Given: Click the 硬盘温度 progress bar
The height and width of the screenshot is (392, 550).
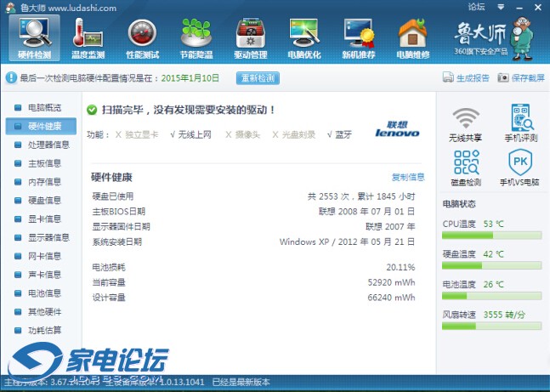Looking at the screenshot, I should point(492,265).
